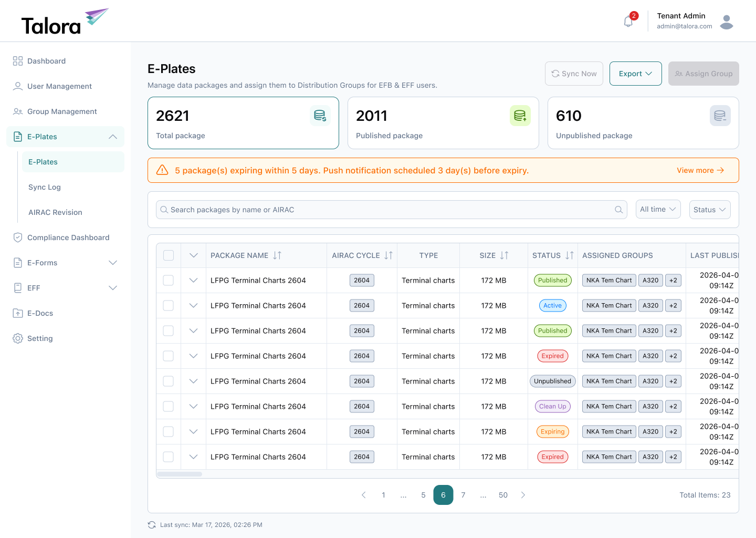
Task: Click the Setting gear icon
Action: coord(18,338)
